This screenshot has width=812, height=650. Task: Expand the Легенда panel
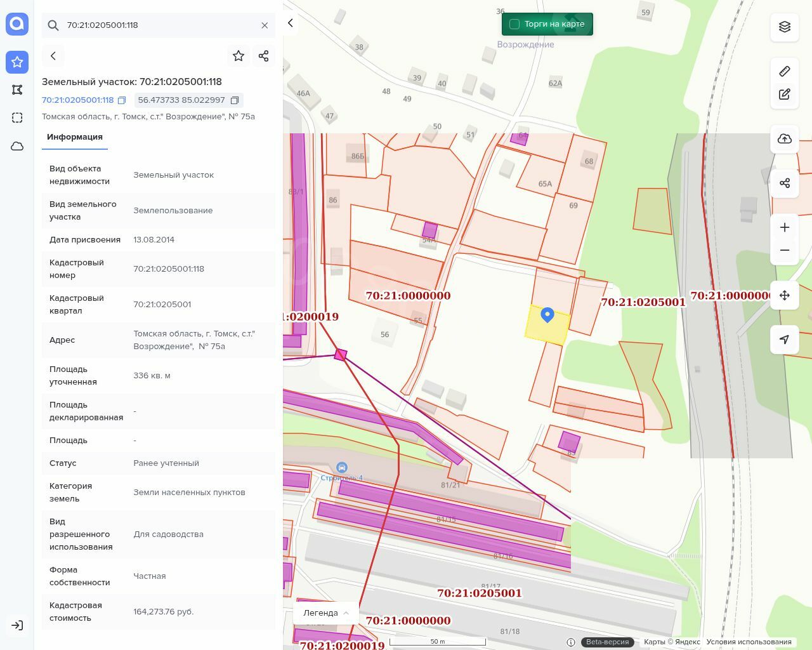coord(326,613)
